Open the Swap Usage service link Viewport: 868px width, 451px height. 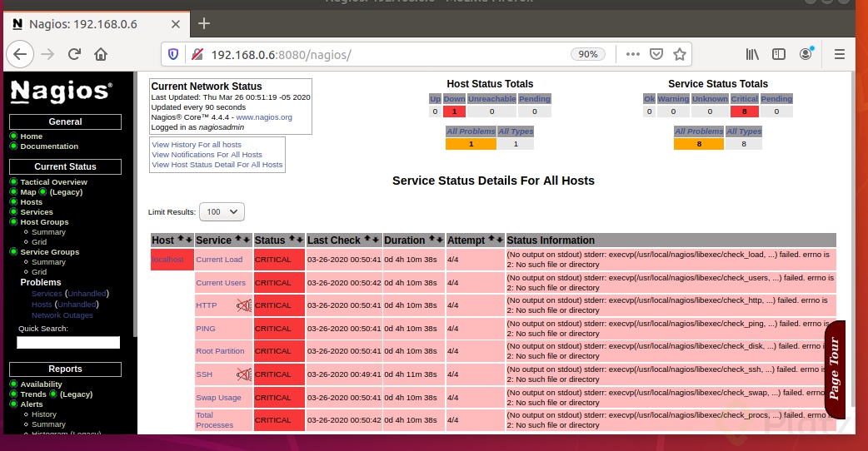click(x=218, y=398)
